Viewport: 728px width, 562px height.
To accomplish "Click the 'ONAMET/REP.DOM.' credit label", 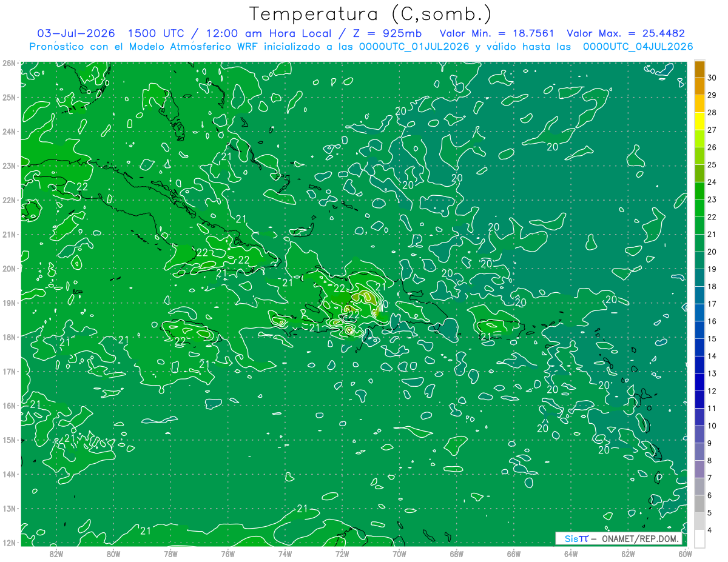I will (639, 539).
